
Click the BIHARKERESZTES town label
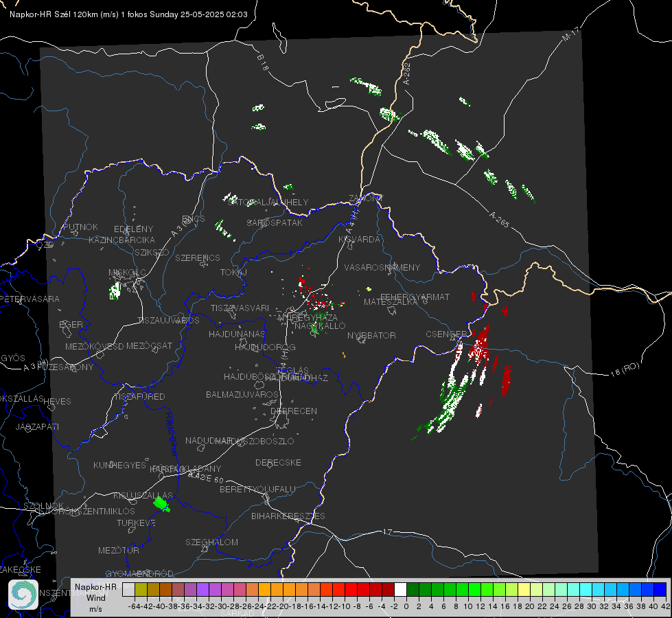tap(288, 516)
